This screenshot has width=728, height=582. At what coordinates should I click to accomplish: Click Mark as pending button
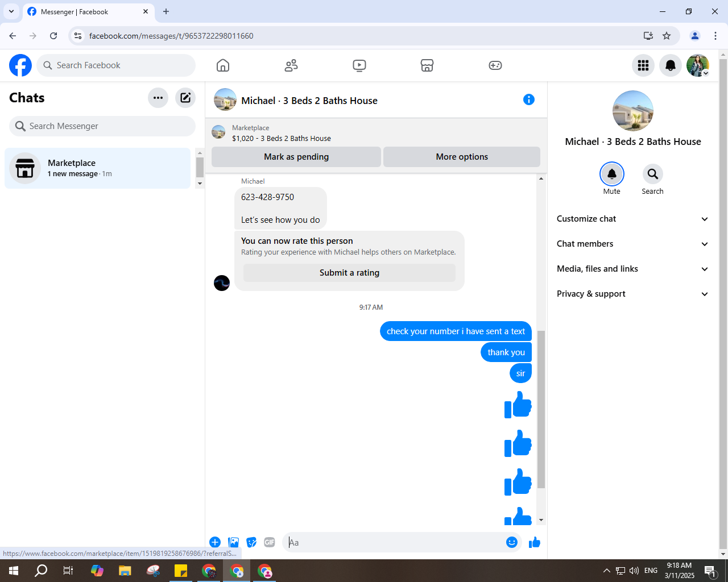click(x=296, y=157)
